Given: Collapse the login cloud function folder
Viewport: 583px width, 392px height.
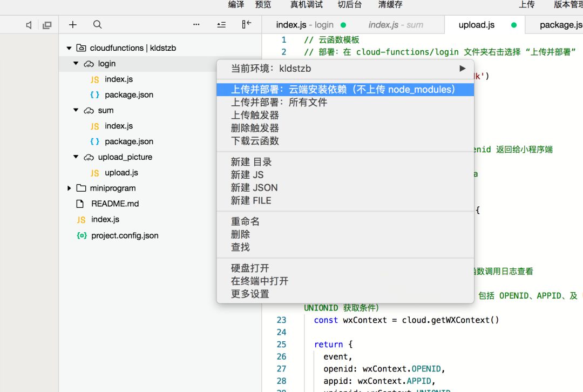Looking at the screenshot, I should pyautogui.click(x=76, y=63).
